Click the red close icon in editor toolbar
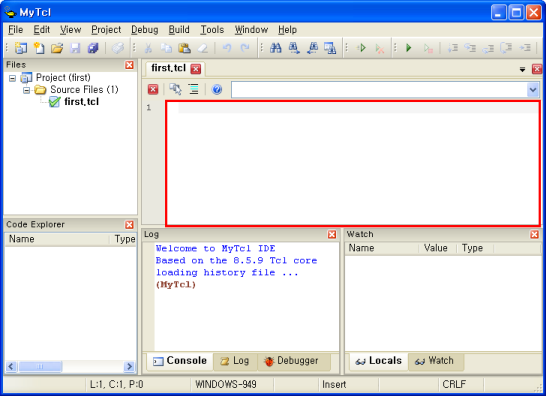This screenshot has width=546, height=396. 153,90
